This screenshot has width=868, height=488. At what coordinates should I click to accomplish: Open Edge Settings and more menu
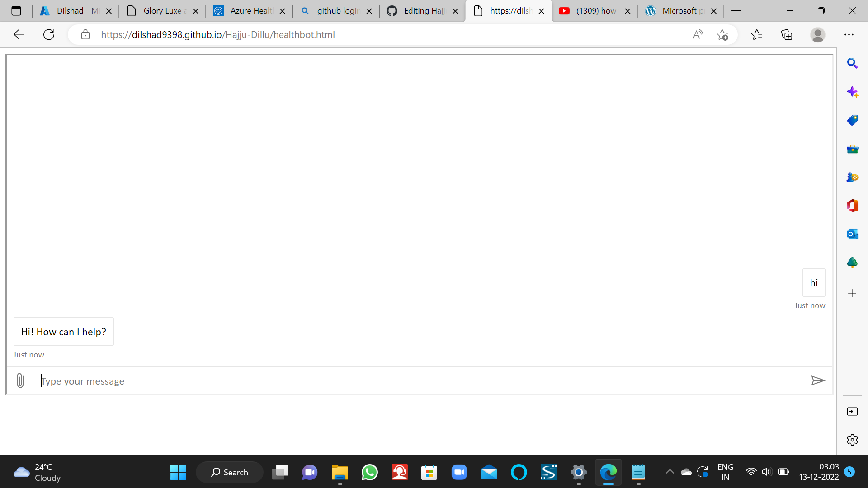tap(849, 34)
